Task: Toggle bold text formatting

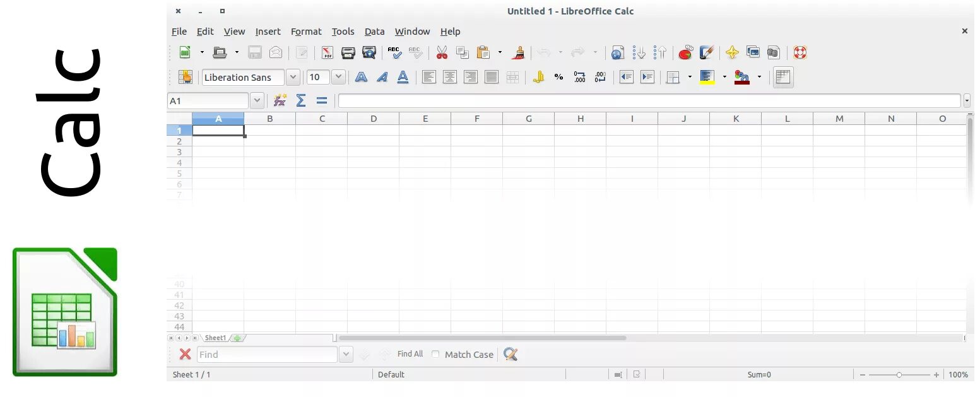Action: (x=361, y=77)
